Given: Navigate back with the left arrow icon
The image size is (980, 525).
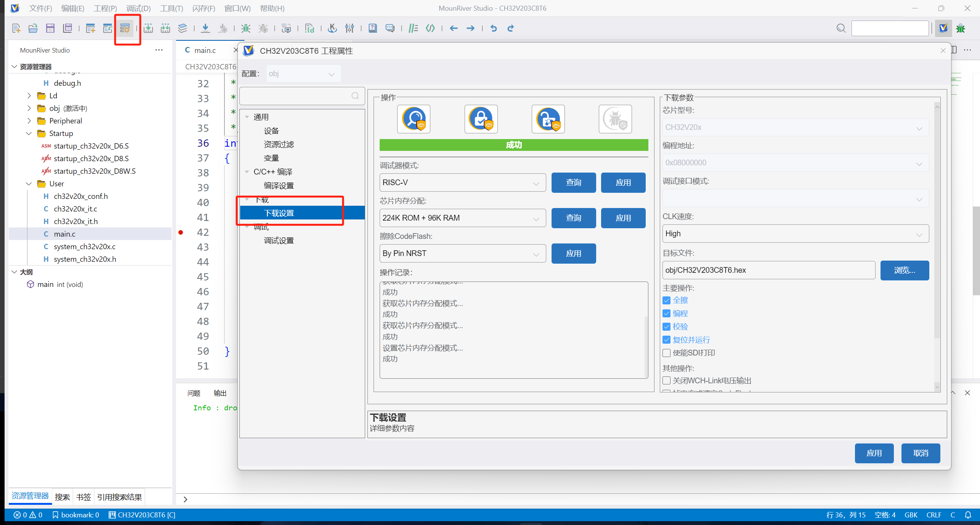Looking at the screenshot, I should click(454, 28).
